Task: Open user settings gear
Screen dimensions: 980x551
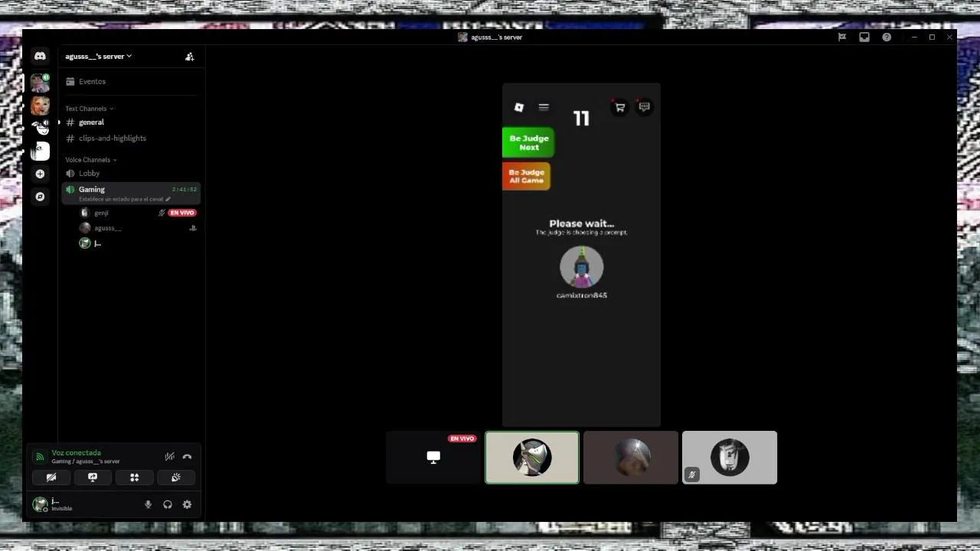Action: [187, 504]
